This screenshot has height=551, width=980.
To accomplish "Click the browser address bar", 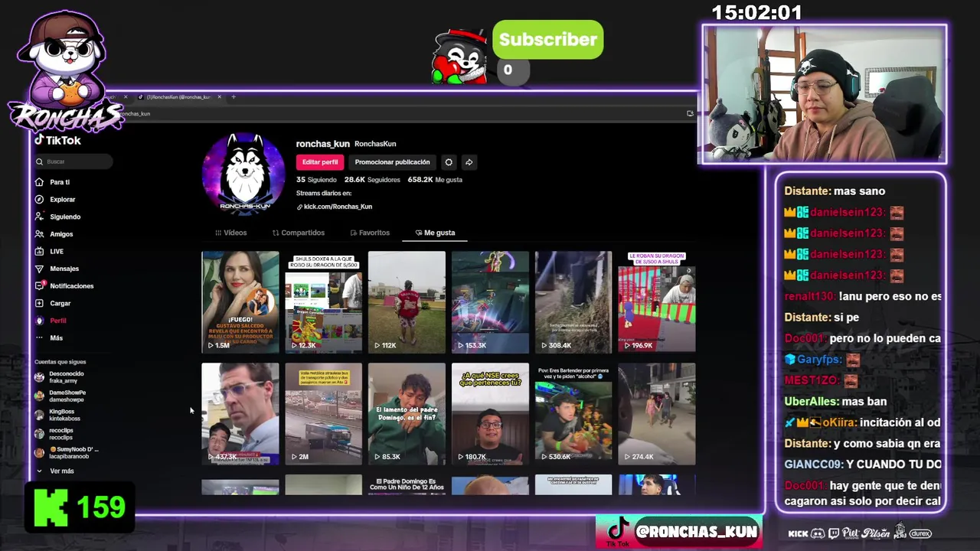I will 398,113.
